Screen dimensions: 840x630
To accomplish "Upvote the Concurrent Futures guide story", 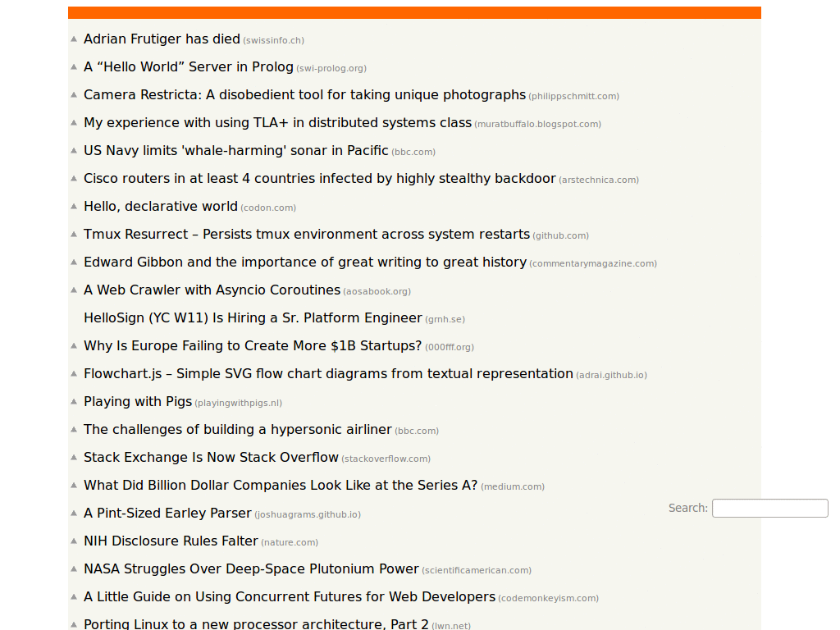I will (x=74, y=597).
